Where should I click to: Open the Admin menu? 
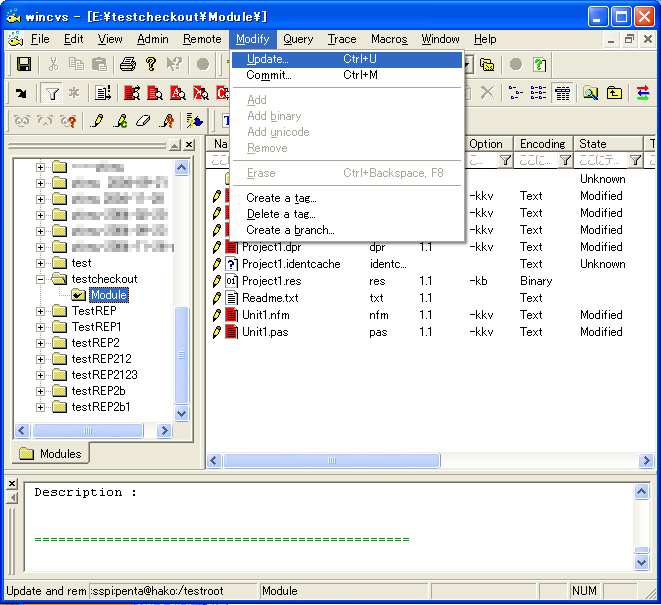coord(153,39)
